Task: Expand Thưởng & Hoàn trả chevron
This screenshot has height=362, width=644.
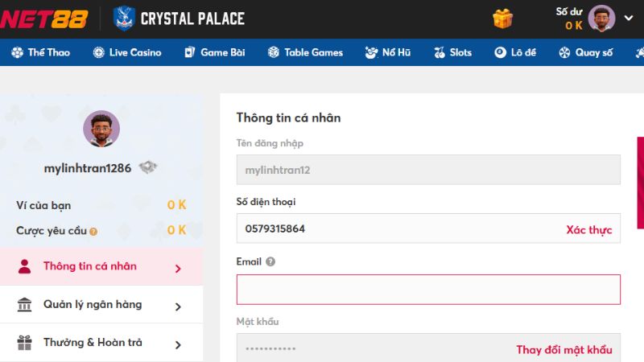Action: (178, 343)
